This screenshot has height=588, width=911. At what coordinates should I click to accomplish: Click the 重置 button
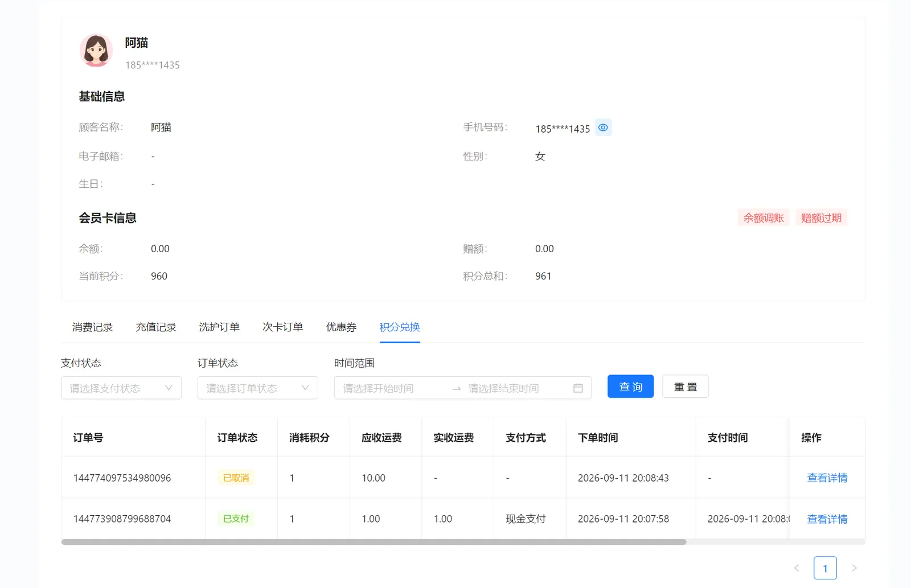(x=686, y=386)
